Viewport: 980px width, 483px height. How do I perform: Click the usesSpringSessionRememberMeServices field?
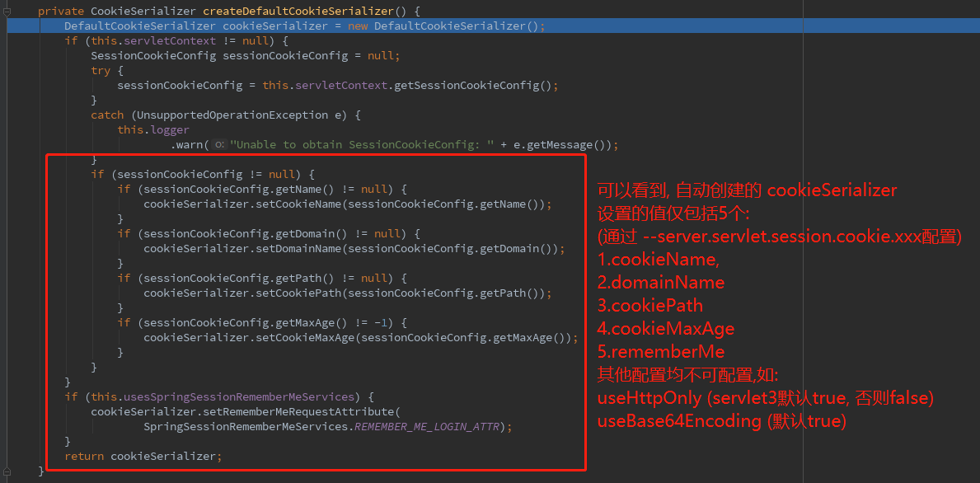point(241,396)
